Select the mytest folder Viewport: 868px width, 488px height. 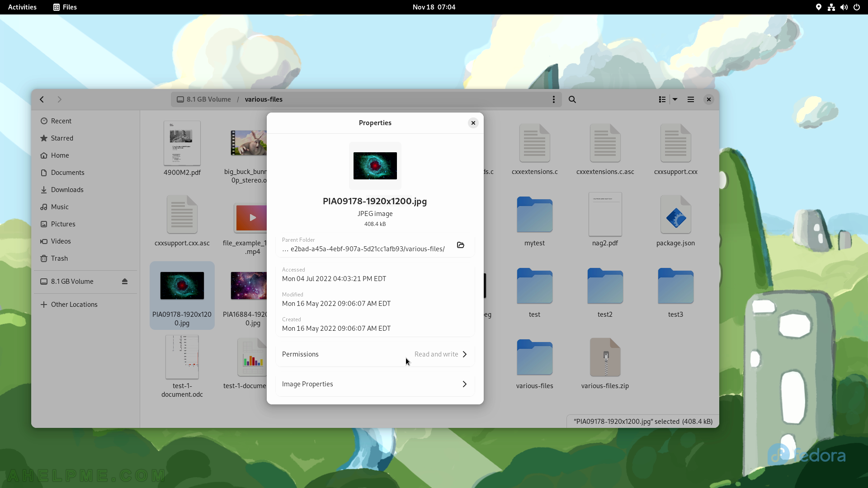535,221
